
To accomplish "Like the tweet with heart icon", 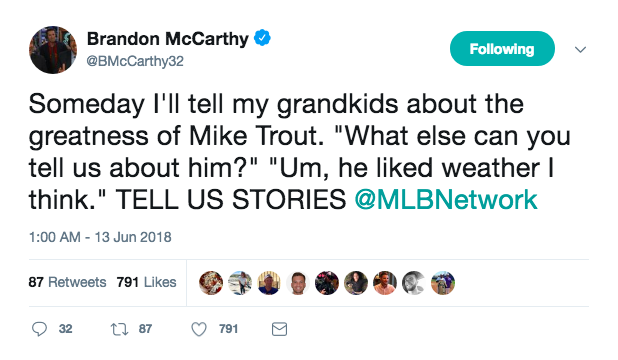I will 199,329.
